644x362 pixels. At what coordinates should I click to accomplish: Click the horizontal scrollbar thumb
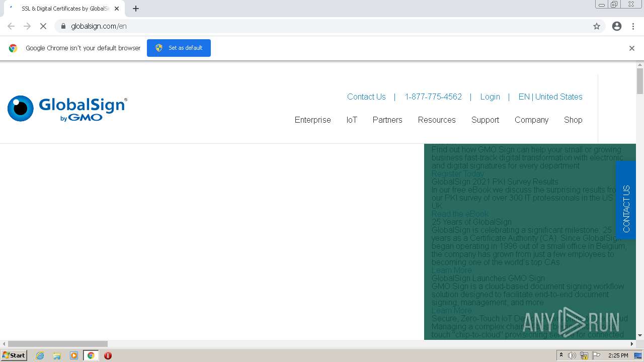(x=58, y=344)
